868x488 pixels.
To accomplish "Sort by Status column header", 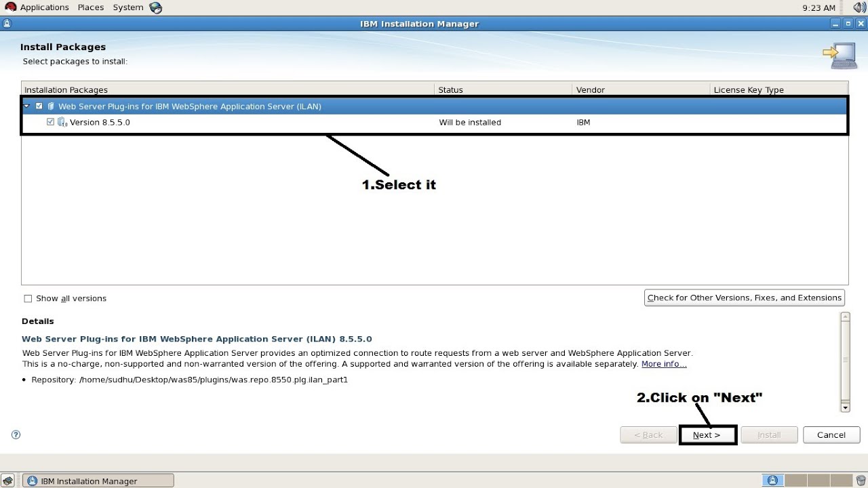I will (x=503, y=89).
